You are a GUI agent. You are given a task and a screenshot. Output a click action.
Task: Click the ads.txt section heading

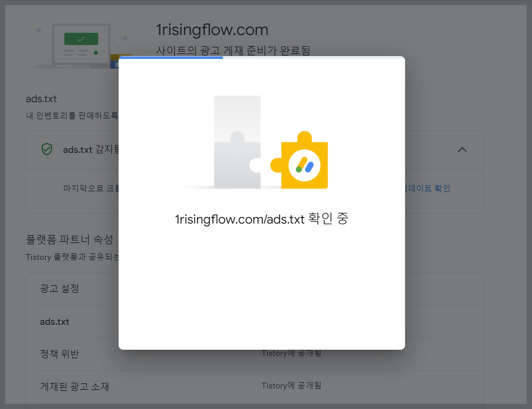(x=41, y=99)
